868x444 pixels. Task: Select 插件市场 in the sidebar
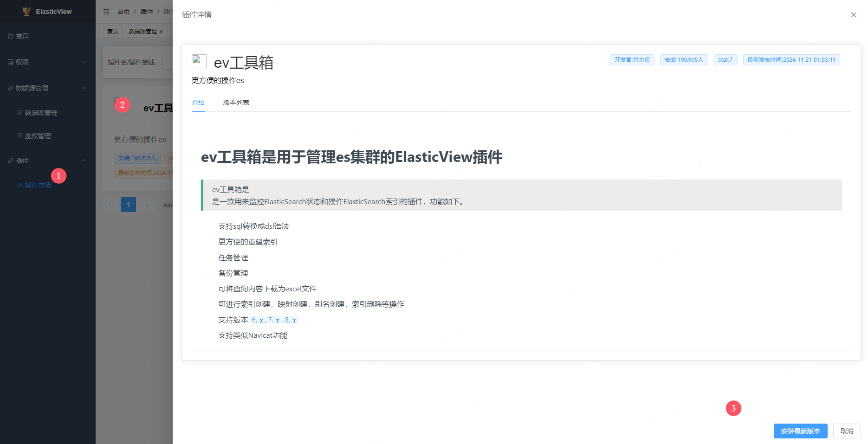pyautogui.click(x=38, y=185)
